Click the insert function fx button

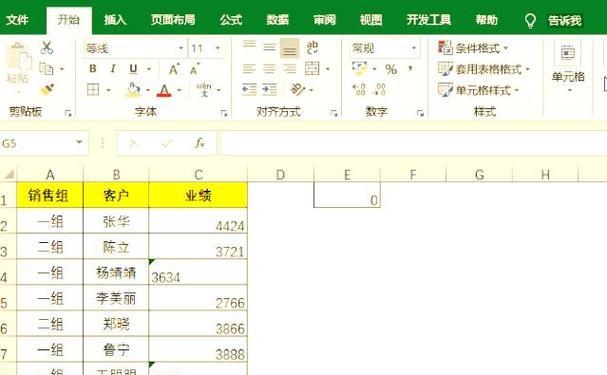(x=199, y=143)
